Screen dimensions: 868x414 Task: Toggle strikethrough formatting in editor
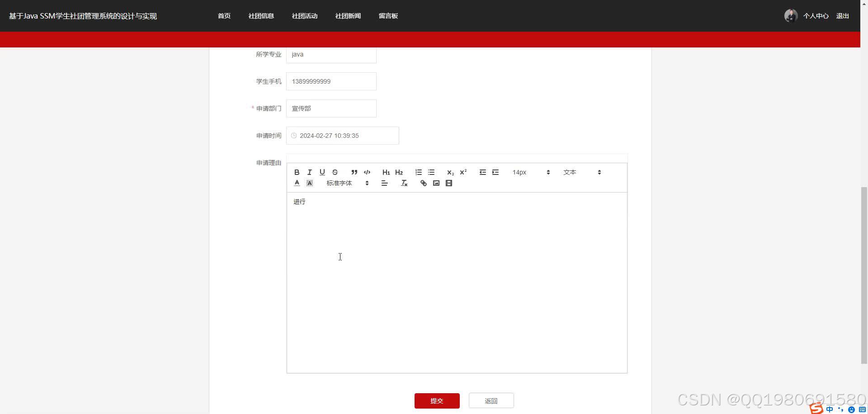coord(335,172)
